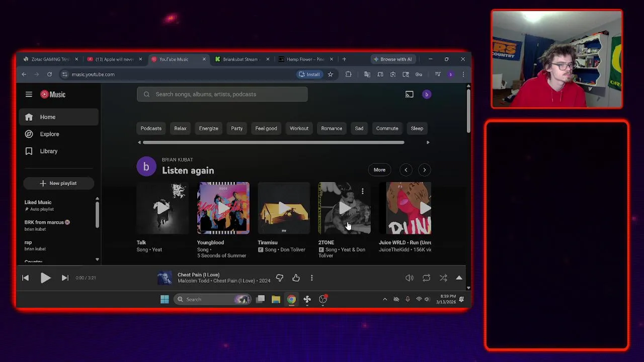Screen dimensions: 644x362
Task: Expand the player page arrow
Action: pyautogui.click(x=459, y=278)
